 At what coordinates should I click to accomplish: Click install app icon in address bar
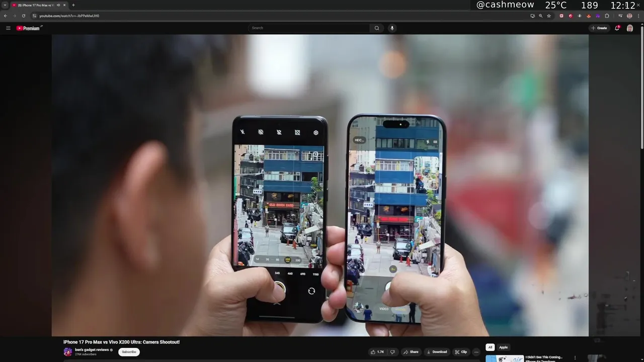click(x=532, y=16)
